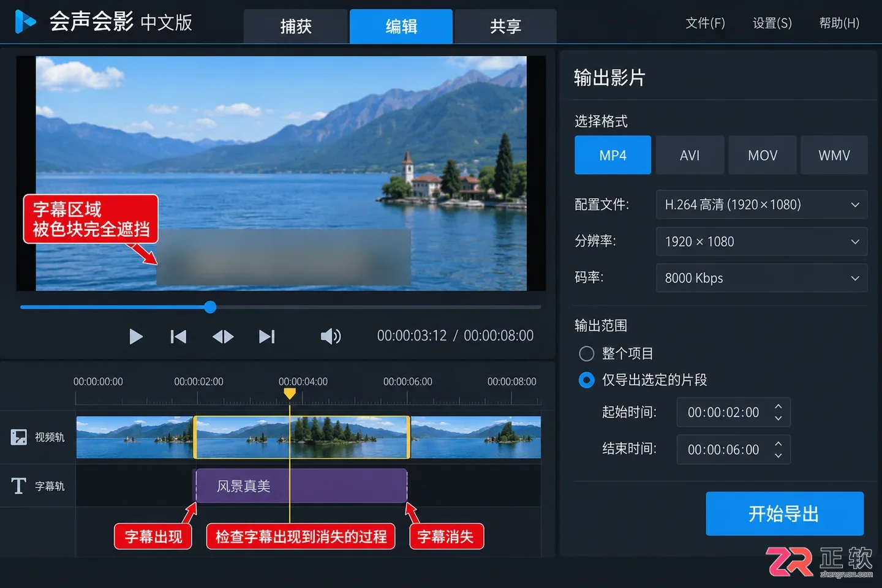The height and width of the screenshot is (588, 882).
Task: Click the 00:00:08:00 ruler label
Action: (x=512, y=382)
